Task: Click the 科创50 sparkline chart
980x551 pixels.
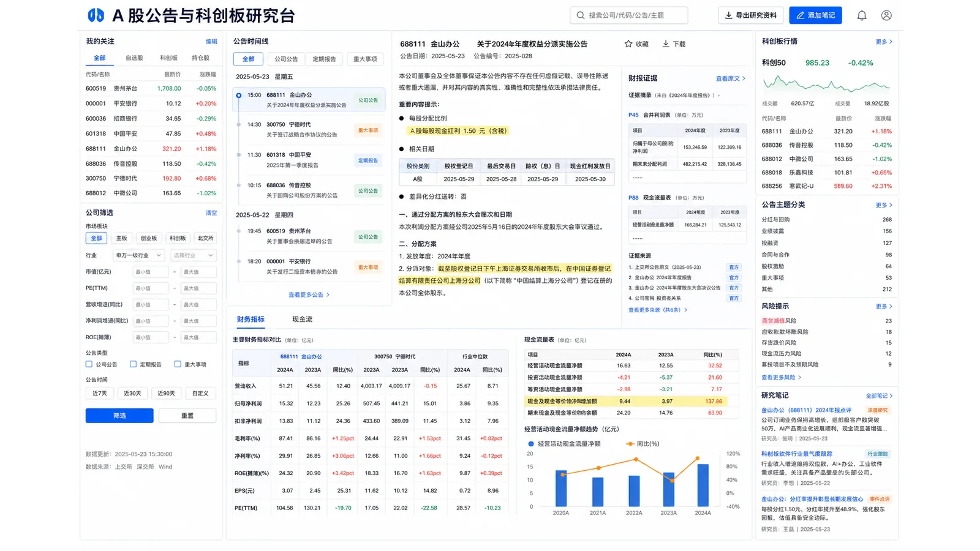Action: pos(826,84)
